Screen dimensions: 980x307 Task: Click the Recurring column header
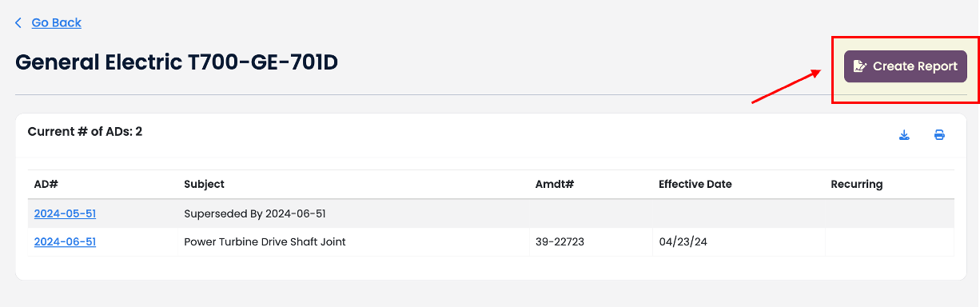pyautogui.click(x=857, y=184)
